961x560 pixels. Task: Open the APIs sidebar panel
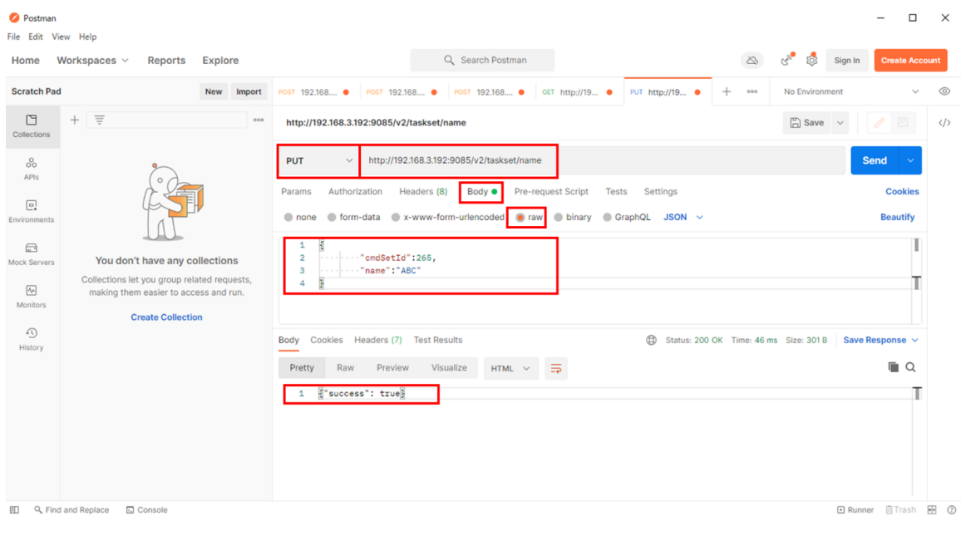click(x=31, y=168)
